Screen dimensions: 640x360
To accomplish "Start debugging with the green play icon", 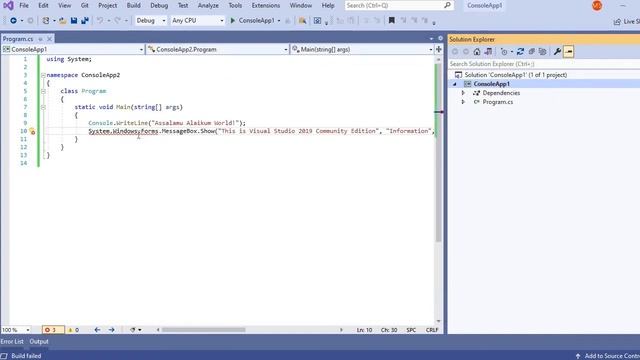I will 233,20.
